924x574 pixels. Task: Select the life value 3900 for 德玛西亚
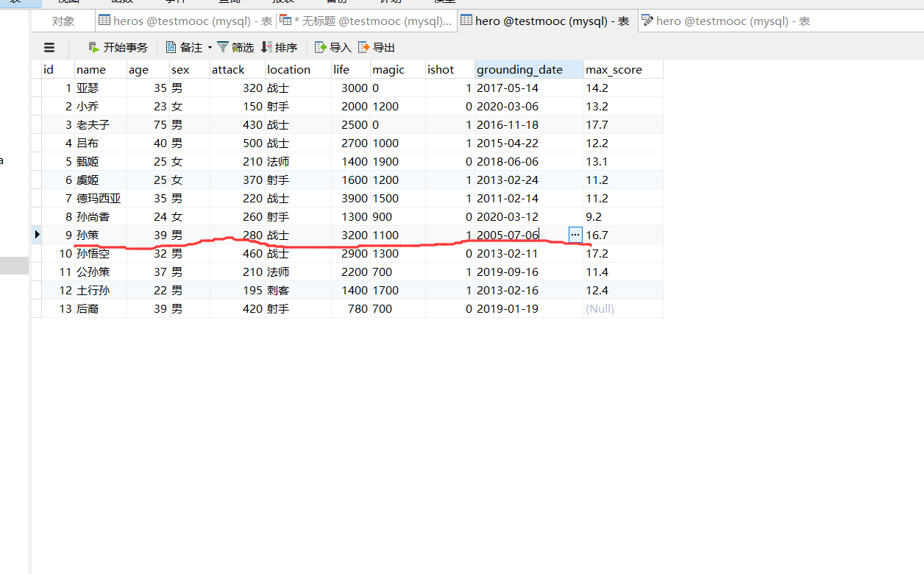coord(351,198)
